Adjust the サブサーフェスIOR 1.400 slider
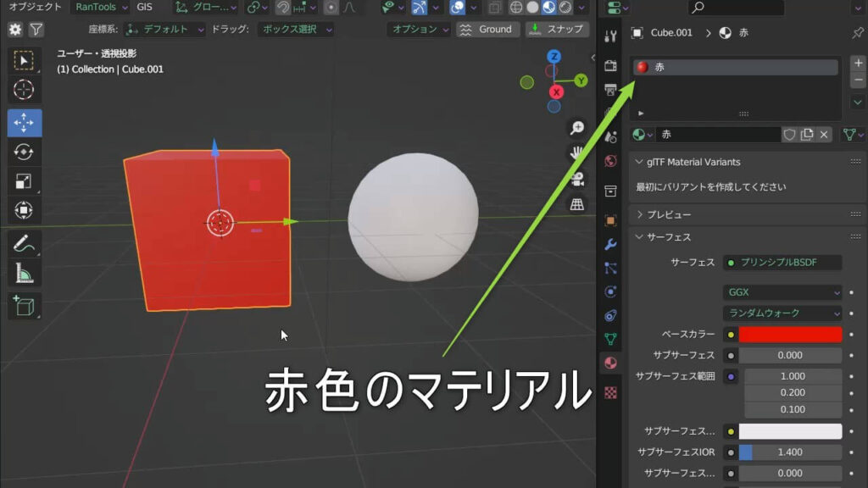Image resolution: width=868 pixels, height=488 pixels. coord(790,452)
